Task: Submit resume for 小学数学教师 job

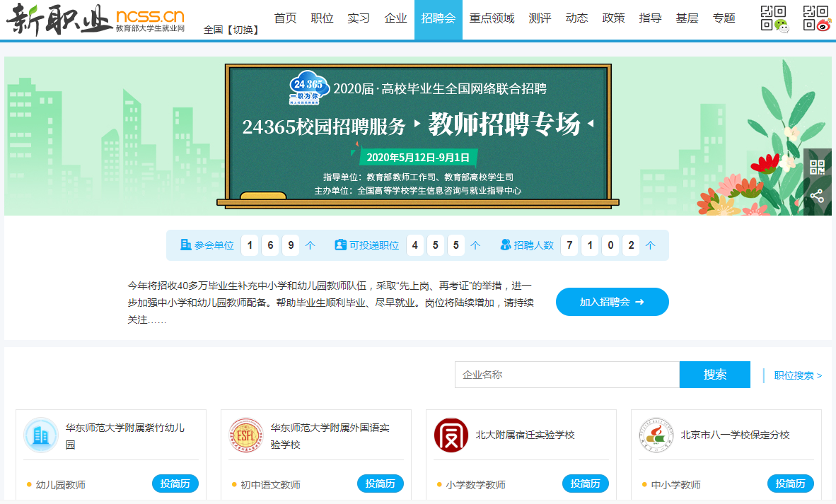Action: [x=585, y=484]
